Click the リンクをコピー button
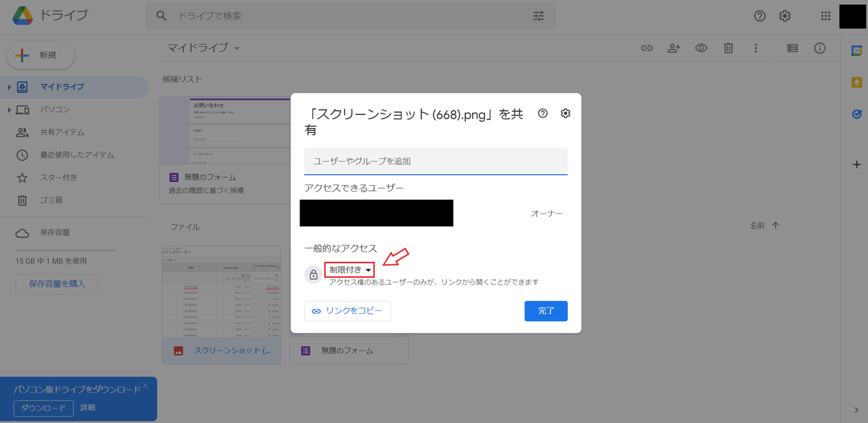This screenshot has width=868, height=423. tap(347, 311)
